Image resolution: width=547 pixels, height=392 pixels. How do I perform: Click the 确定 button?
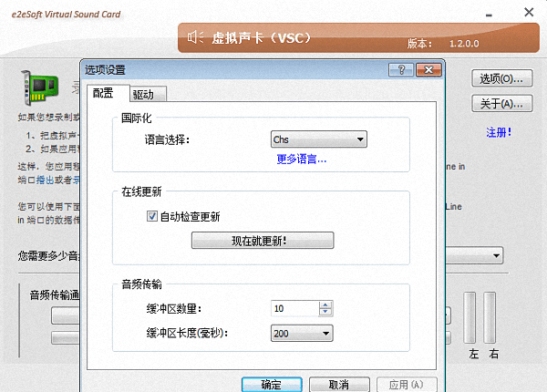point(272,385)
